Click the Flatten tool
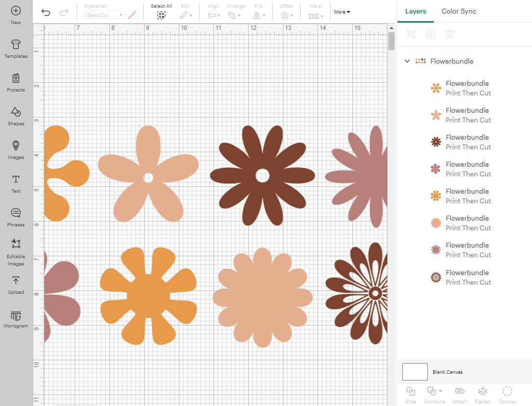Image resolution: width=532 pixels, height=406 pixels. [482, 394]
